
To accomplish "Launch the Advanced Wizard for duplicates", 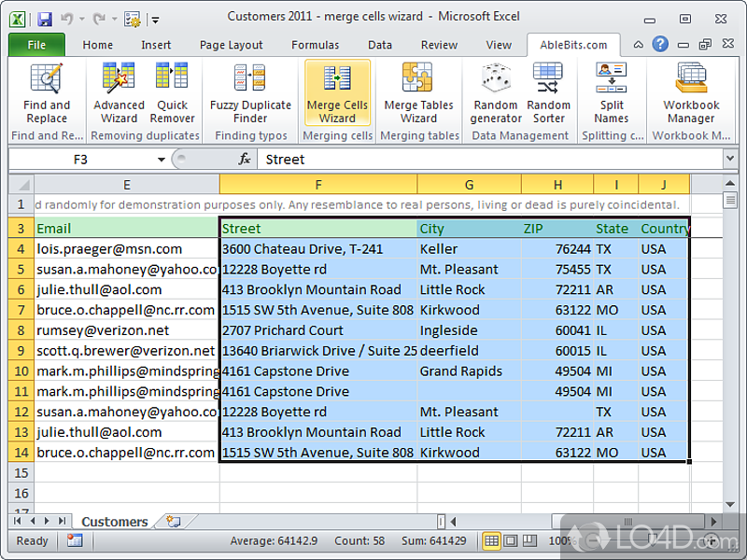I will (x=119, y=93).
